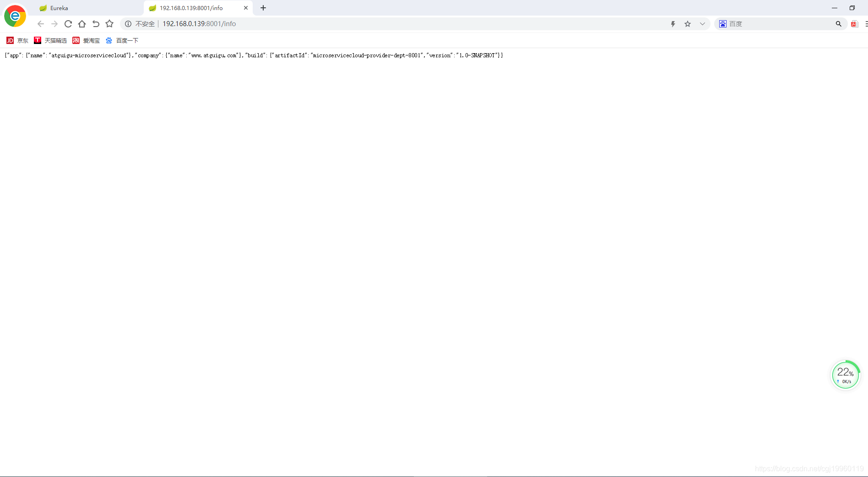Viewport: 868px width, 477px height.
Task: Open the browser home page
Action: (x=82, y=24)
